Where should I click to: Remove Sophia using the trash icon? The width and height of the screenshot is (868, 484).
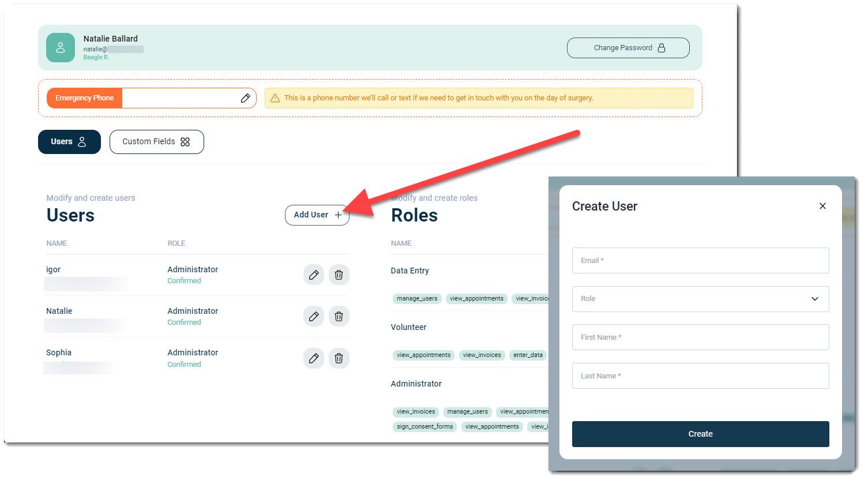pos(339,359)
